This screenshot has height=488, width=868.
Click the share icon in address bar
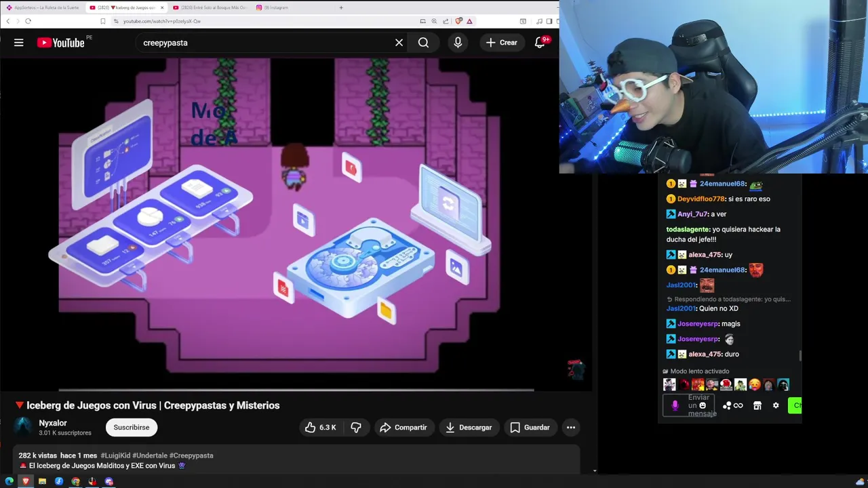[446, 21]
